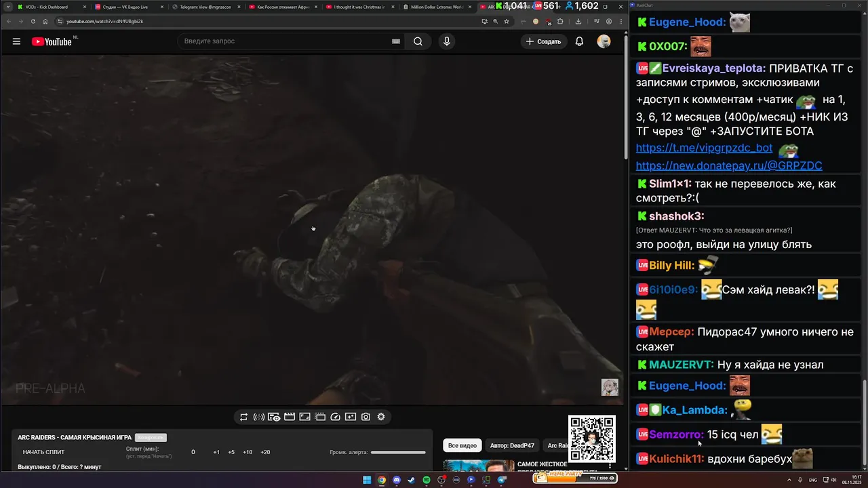Click the QR code image overlay
This screenshot has width=868, height=488.
[x=592, y=439]
